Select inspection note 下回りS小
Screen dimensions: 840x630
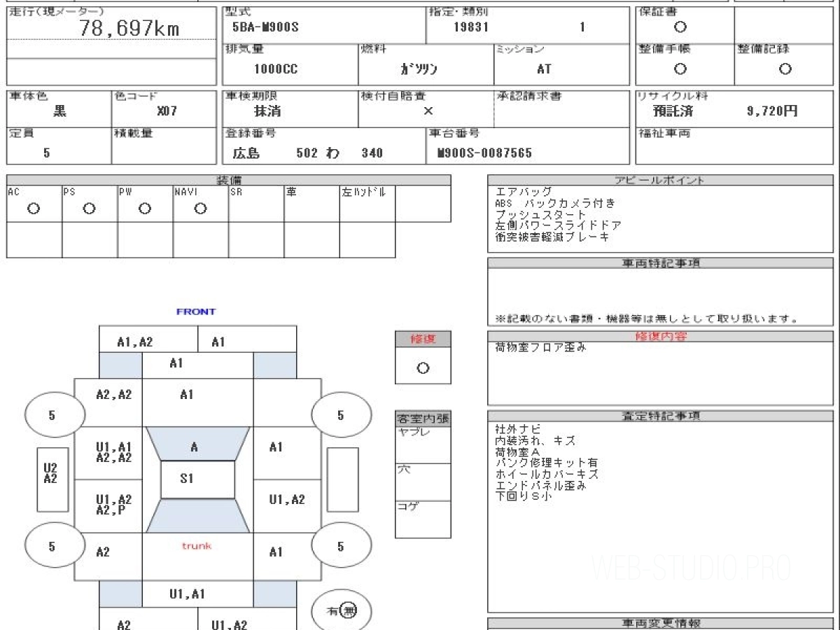point(524,496)
